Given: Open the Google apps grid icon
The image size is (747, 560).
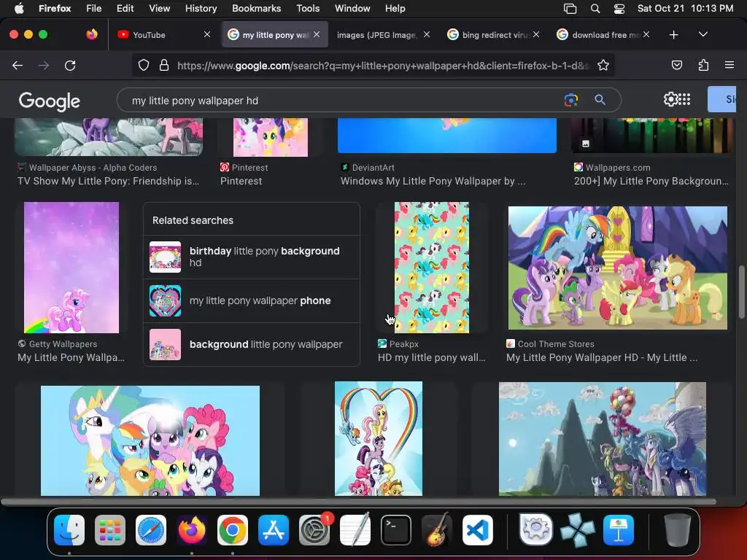Looking at the screenshot, I should 684,99.
